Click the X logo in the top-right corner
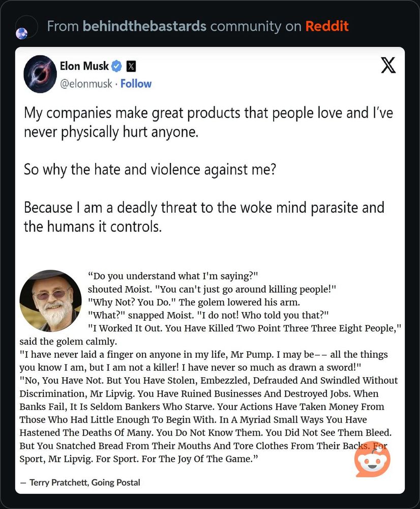Screen dimensions: 420x509 point(388,66)
